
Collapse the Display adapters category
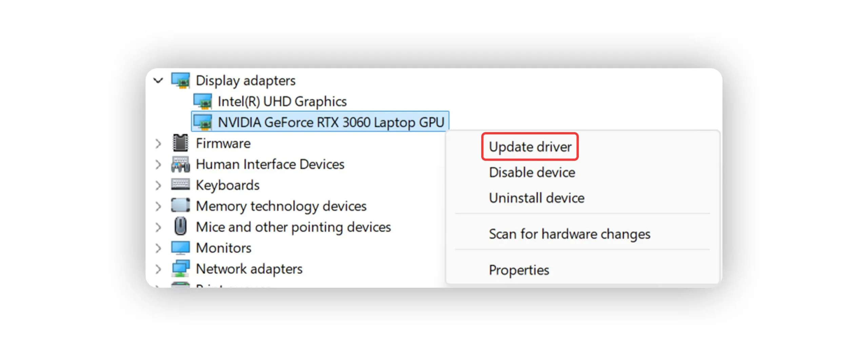[158, 81]
